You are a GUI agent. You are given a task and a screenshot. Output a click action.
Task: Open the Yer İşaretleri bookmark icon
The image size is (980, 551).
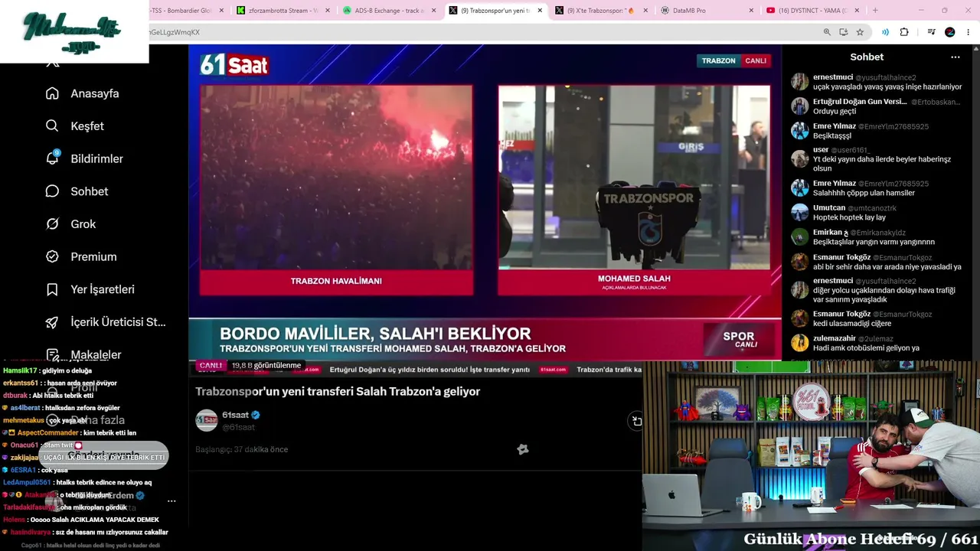click(x=52, y=289)
